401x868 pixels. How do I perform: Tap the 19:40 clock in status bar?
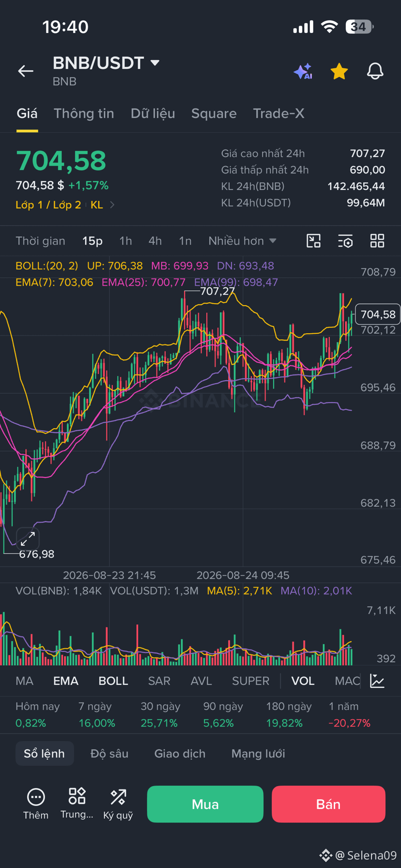click(65, 27)
